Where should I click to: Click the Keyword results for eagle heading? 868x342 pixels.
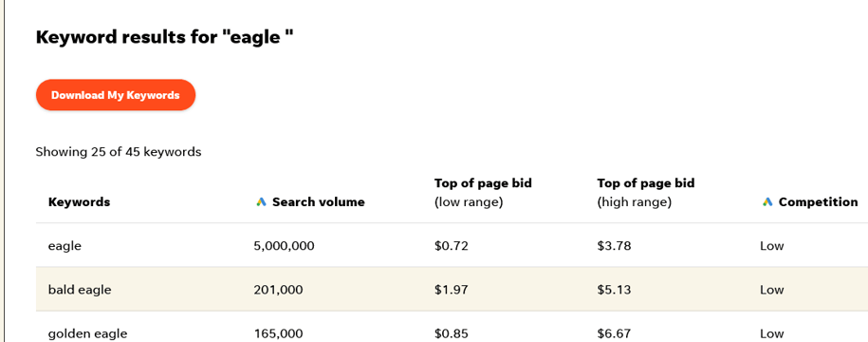164,38
